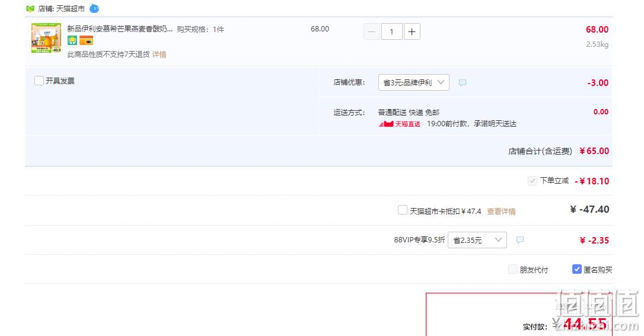Click the store total ¥65.00 amount
644x336 pixels.
594,151
